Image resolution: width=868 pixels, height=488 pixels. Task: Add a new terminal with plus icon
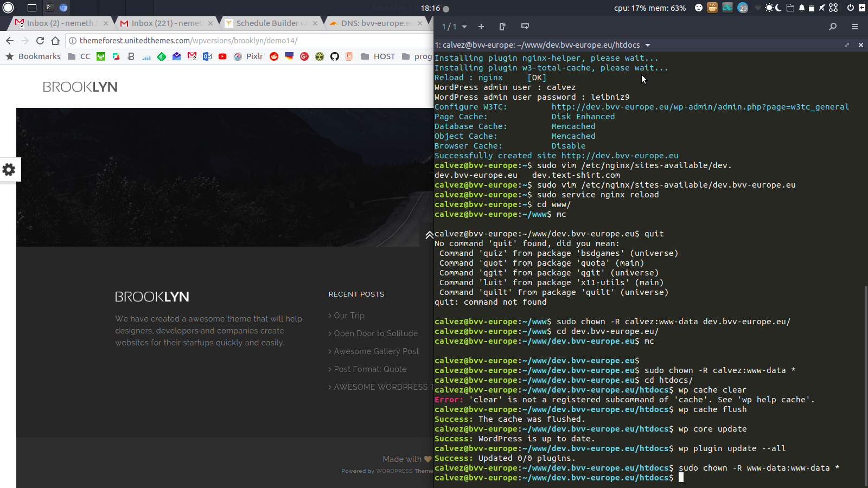click(481, 27)
